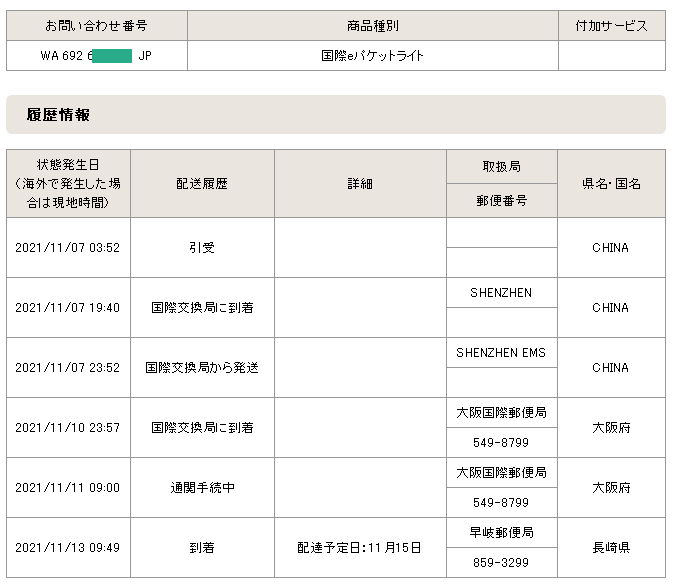Select the date 2021/11/07 03:52

click(x=67, y=248)
